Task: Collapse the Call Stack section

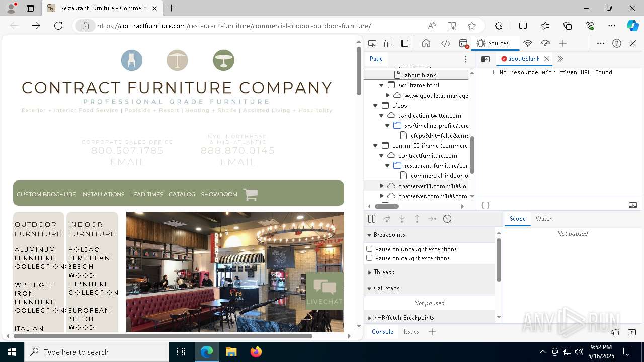Action: [369, 288]
